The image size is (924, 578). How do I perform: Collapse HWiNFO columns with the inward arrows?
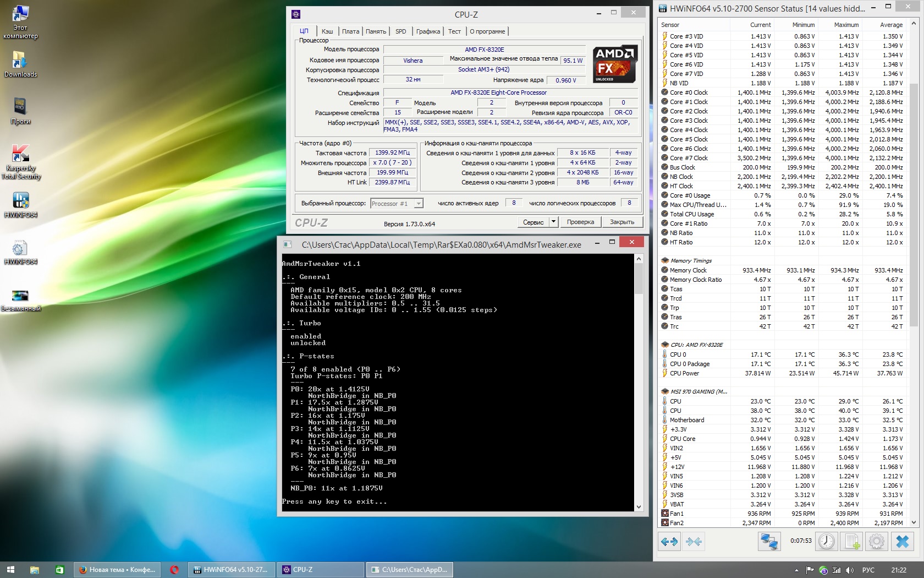(694, 542)
